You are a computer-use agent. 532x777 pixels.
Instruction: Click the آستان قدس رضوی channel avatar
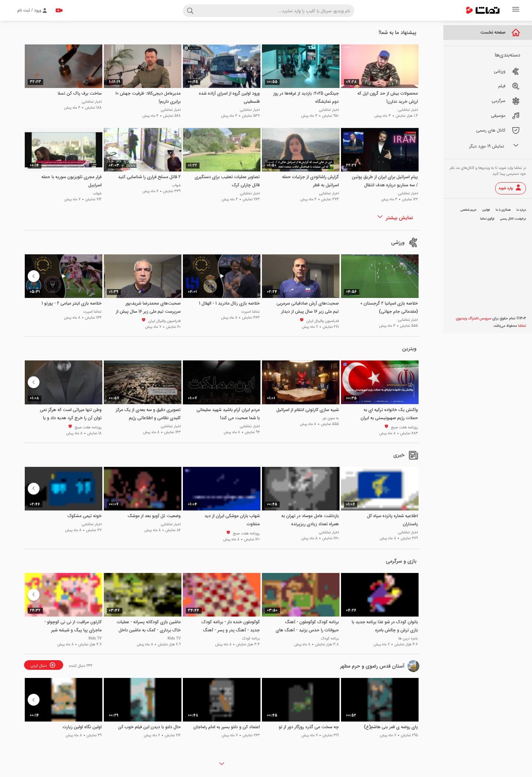(413, 666)
